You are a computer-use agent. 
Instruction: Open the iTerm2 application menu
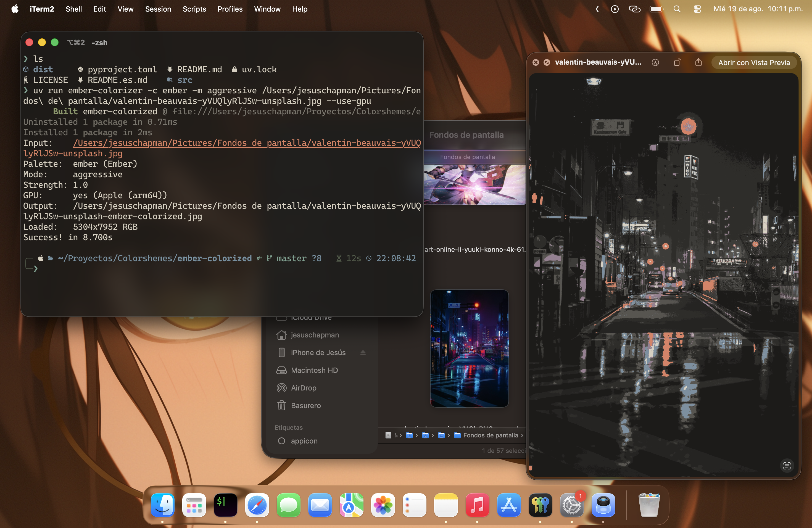[42, 9]
